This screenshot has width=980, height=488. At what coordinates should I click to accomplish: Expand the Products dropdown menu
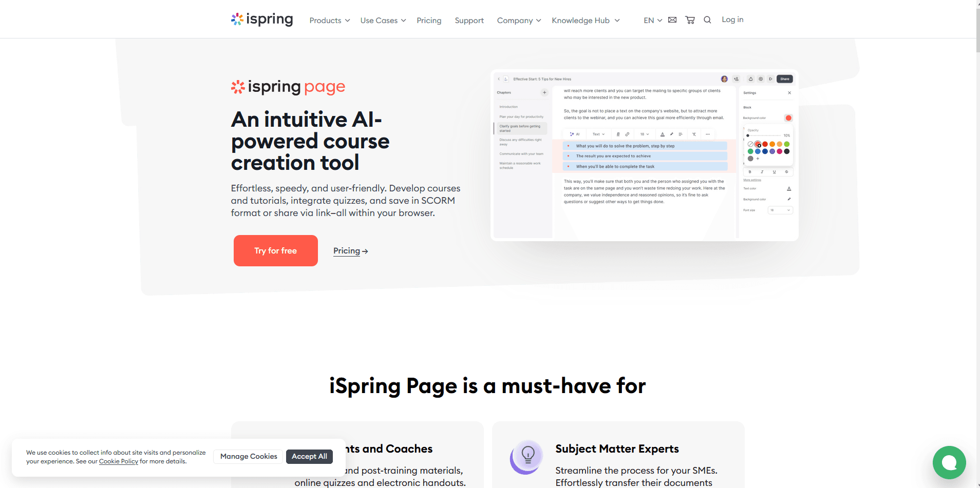click(330, 21)
